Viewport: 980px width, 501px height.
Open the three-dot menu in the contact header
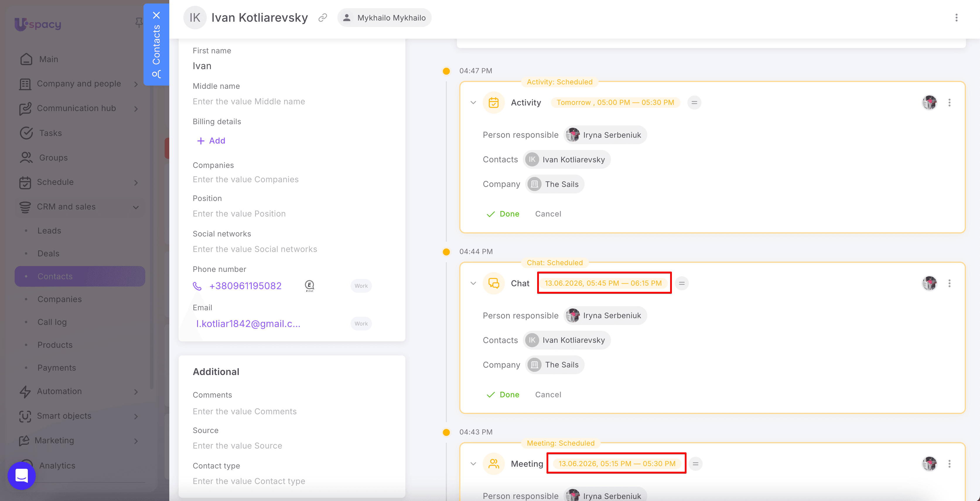point(956,18)
